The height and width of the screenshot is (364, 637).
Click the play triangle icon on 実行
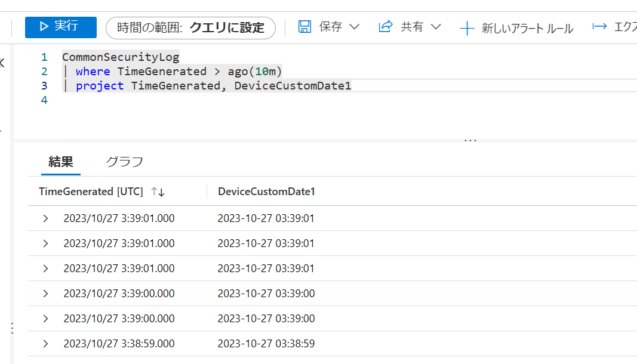[44, 26]
